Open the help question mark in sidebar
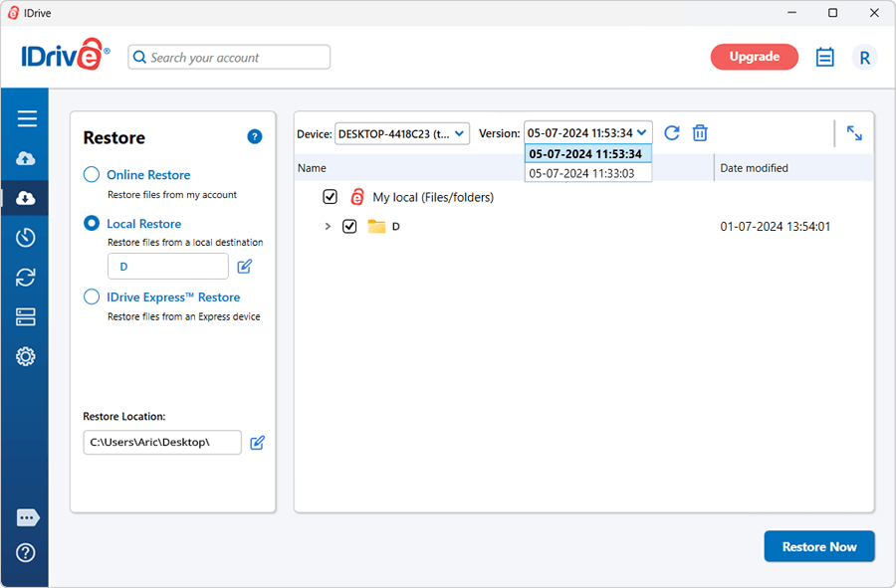This screenshot has height=588, width=896. pos(25,552)
